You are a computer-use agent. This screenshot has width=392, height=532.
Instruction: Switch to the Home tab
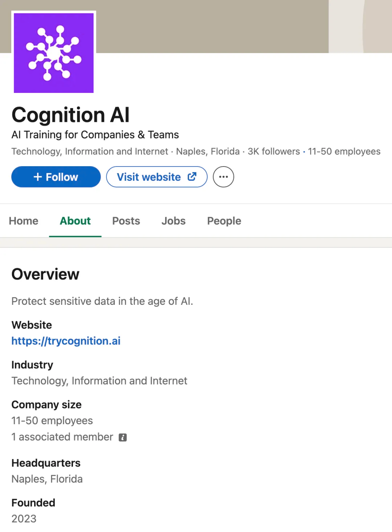point(24,221)
